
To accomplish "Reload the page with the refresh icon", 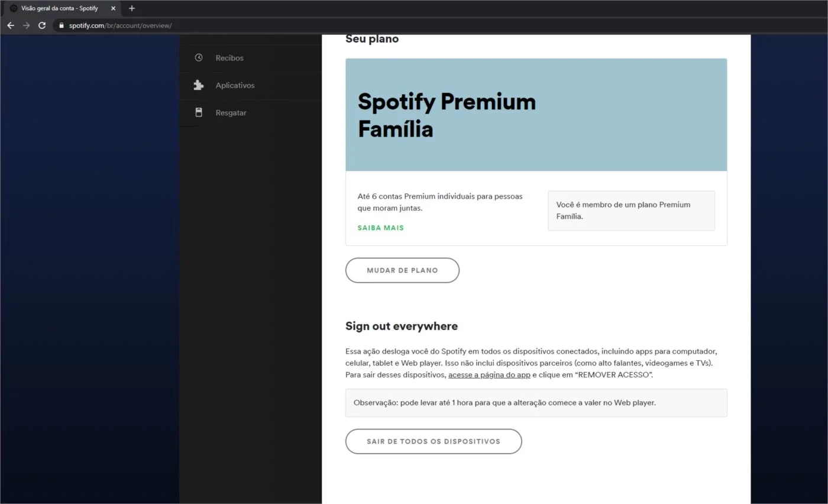I will click(x=42, y=25).
